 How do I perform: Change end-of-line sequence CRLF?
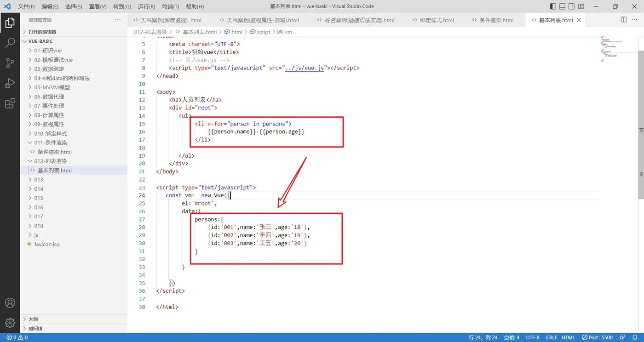pyautogui.click(x=552, y=337)
